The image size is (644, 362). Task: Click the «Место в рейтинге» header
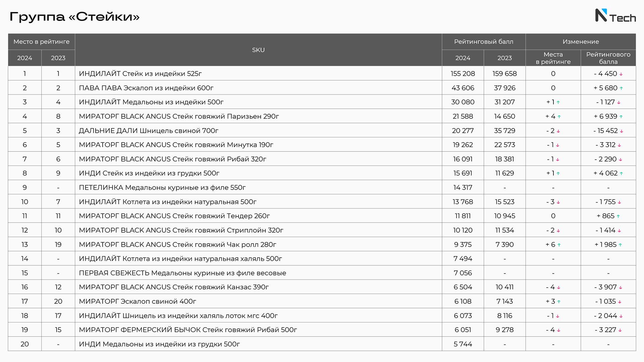click(42, 42)
